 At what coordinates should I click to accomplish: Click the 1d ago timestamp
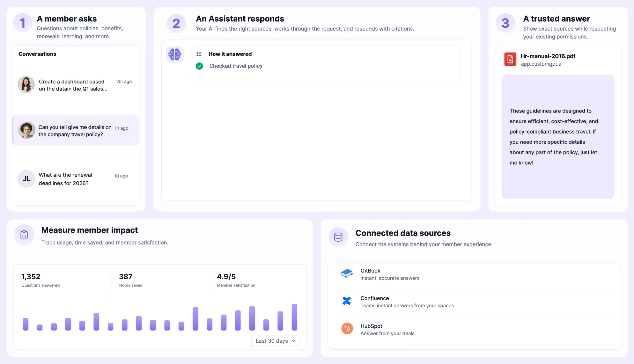coord(121,176)
